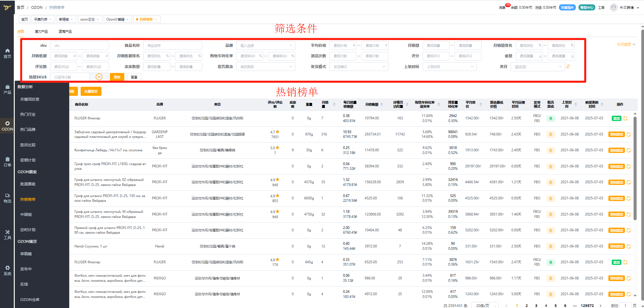644x308 pixels.
Task: Open the 20条/页 page size dropdown
Action: pos(484,306)
